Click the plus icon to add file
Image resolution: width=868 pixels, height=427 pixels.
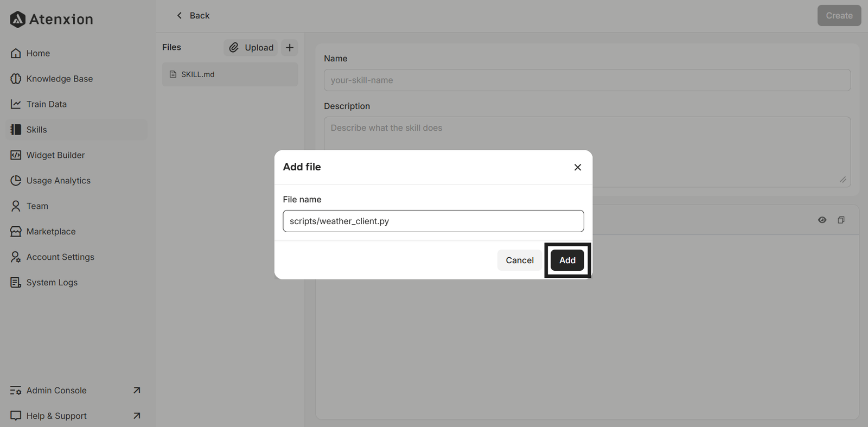[290, 48]
